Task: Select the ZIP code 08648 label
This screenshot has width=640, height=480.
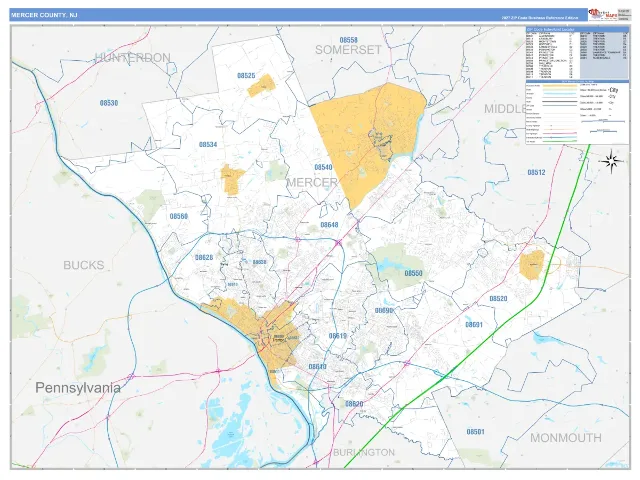Action: pos(329,225)
